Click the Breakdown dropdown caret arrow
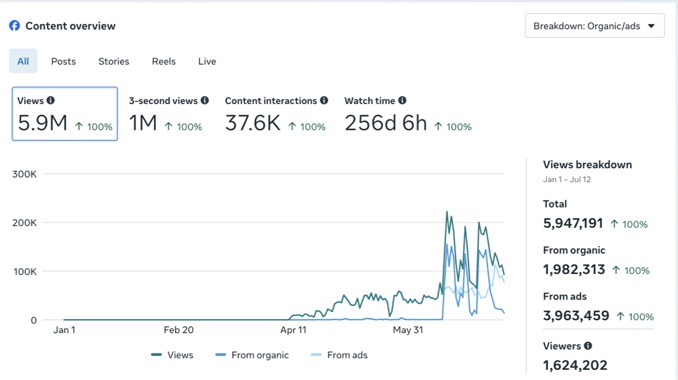This screenshot has height=380, width=678. tap(651, 26)
